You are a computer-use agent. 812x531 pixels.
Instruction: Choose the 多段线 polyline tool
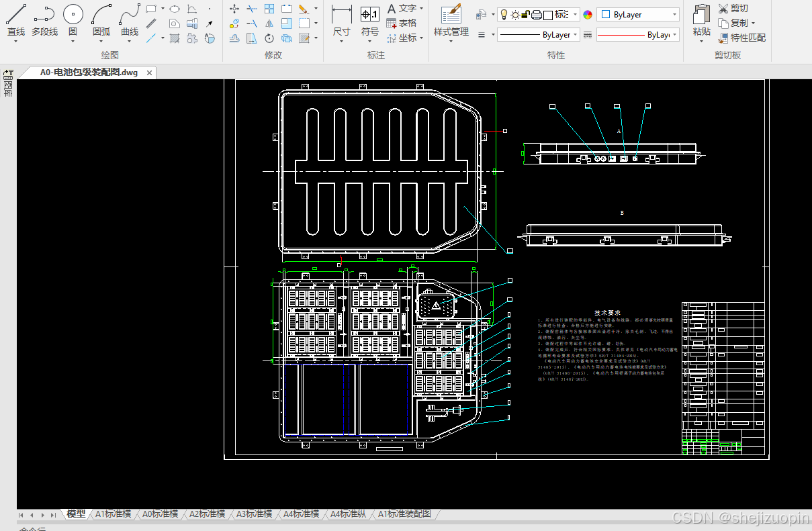44,21
